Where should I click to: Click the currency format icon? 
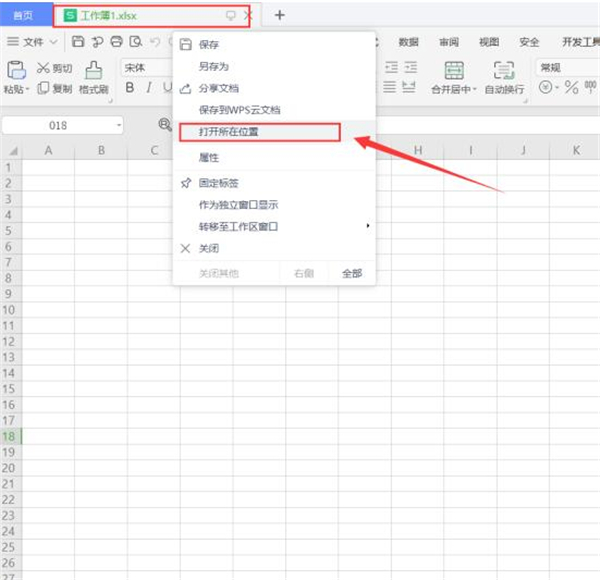click(x=545, y=87)
